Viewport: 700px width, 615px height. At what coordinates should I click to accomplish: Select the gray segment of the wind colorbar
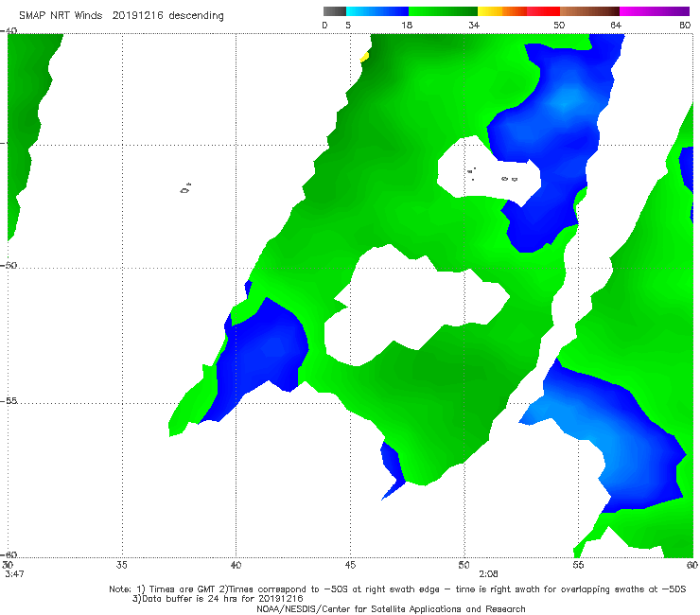click(335, 11)
